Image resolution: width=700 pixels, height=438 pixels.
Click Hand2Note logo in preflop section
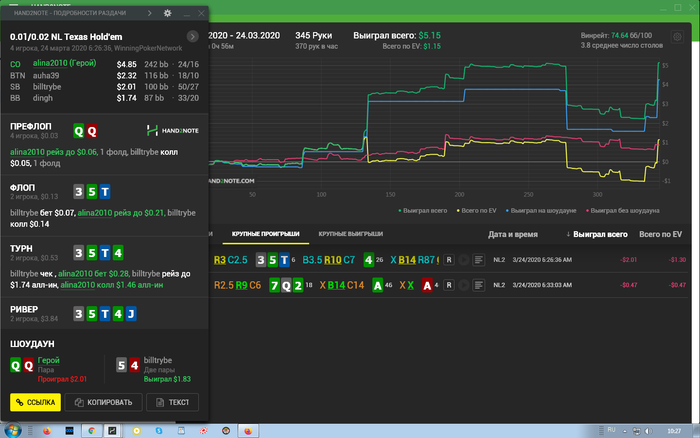172,130
